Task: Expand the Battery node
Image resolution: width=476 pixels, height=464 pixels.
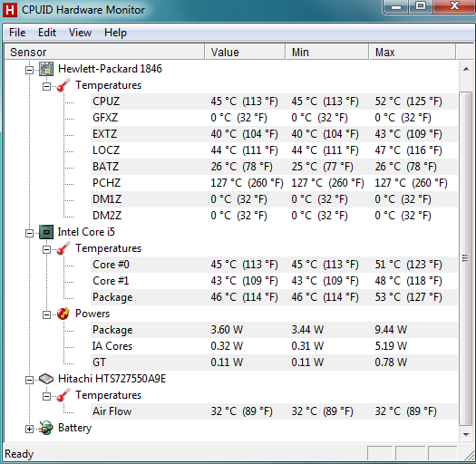Action: 29,429
